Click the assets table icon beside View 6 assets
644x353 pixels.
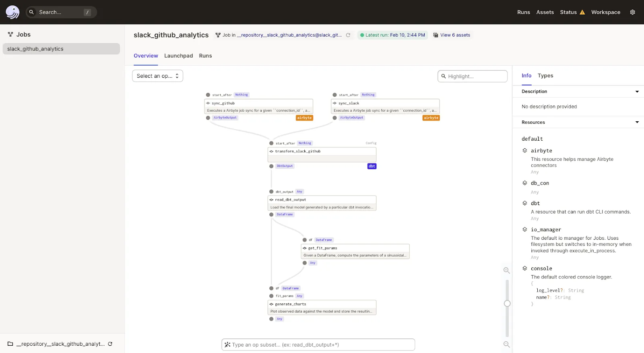pos(436,35)
